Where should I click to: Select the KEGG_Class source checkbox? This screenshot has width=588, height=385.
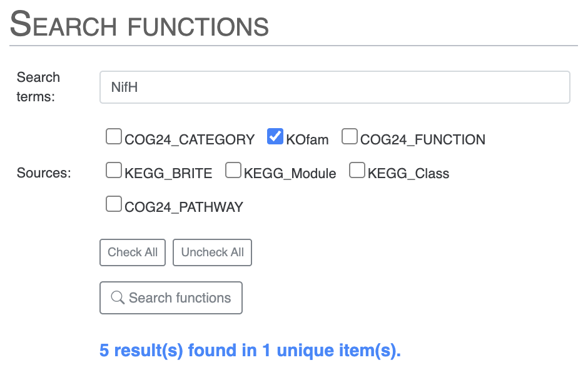357,171
